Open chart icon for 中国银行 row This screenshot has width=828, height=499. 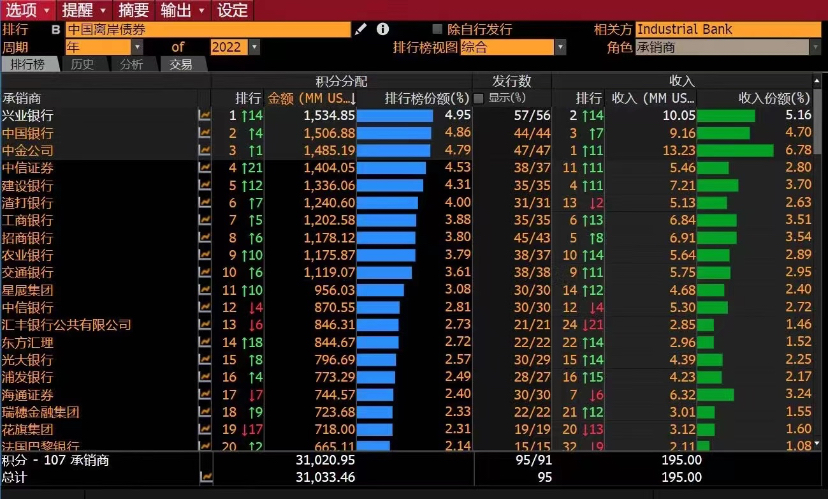[204, 133]
